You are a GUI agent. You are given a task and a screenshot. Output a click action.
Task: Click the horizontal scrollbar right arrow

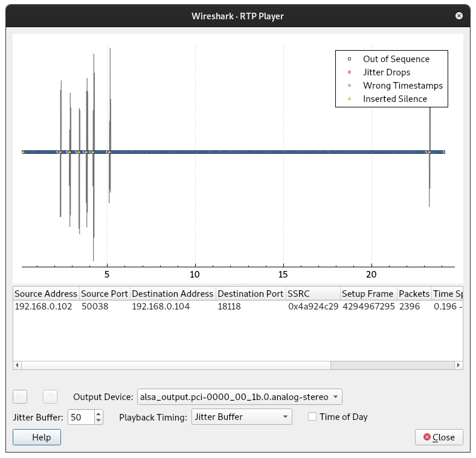pyautogui.click(x=458, y=365)
